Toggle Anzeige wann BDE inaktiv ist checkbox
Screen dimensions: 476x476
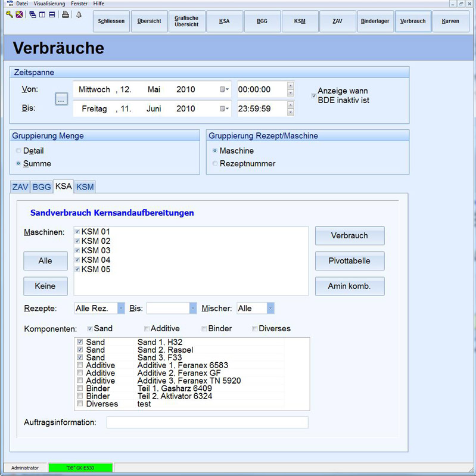314,96
